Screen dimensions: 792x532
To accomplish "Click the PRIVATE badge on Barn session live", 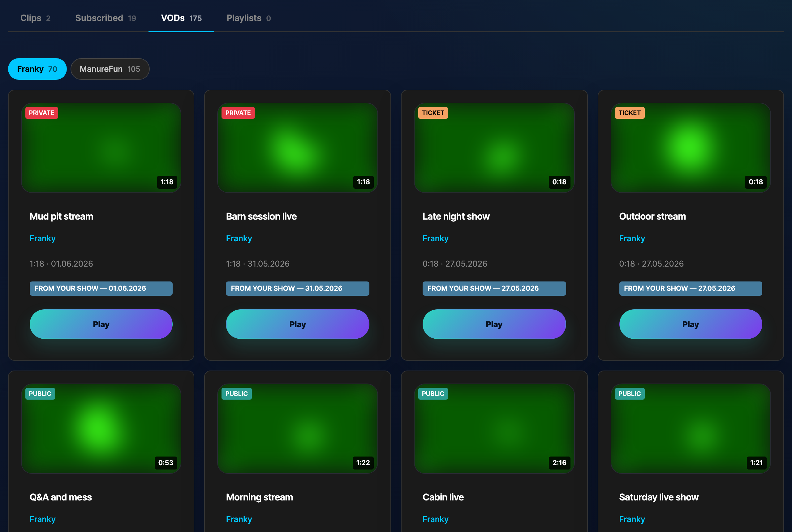I will [x=238, y=113].
